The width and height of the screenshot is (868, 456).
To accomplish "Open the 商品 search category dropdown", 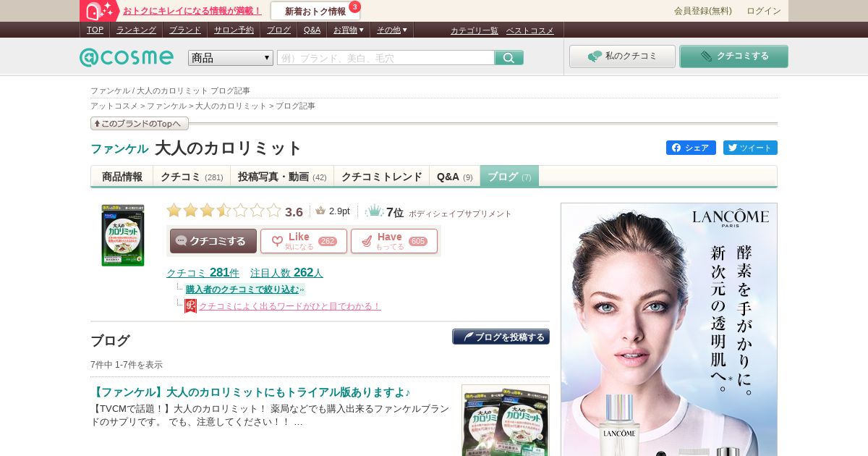I will [x=231, y=58].
